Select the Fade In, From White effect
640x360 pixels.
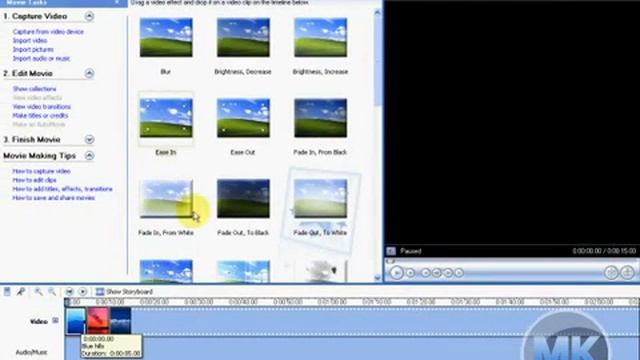[166, 198]
